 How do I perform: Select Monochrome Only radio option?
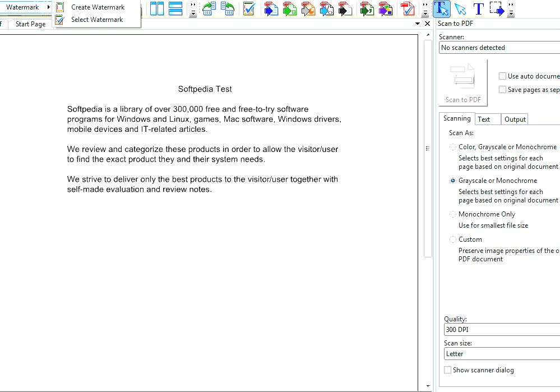point(453,214)
